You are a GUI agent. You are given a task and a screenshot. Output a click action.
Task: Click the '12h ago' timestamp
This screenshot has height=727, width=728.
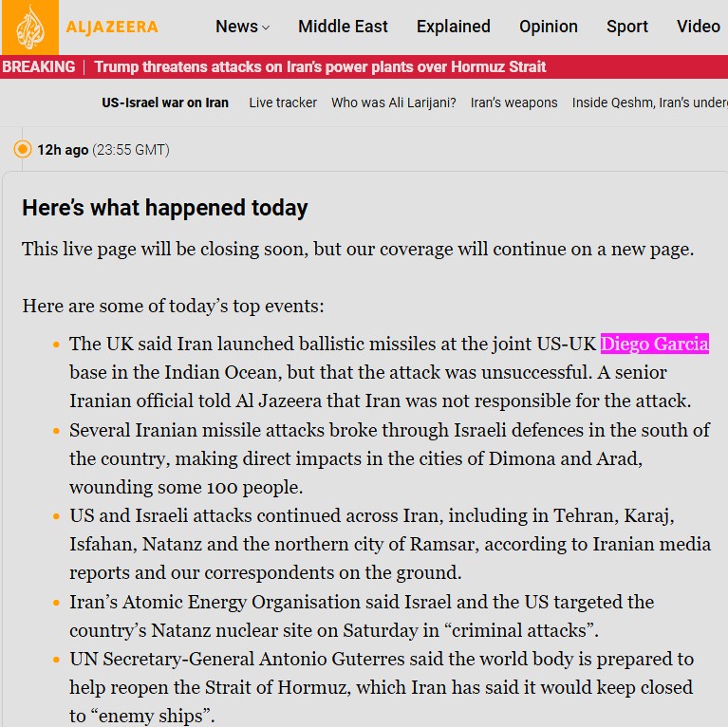click(63, 150)
